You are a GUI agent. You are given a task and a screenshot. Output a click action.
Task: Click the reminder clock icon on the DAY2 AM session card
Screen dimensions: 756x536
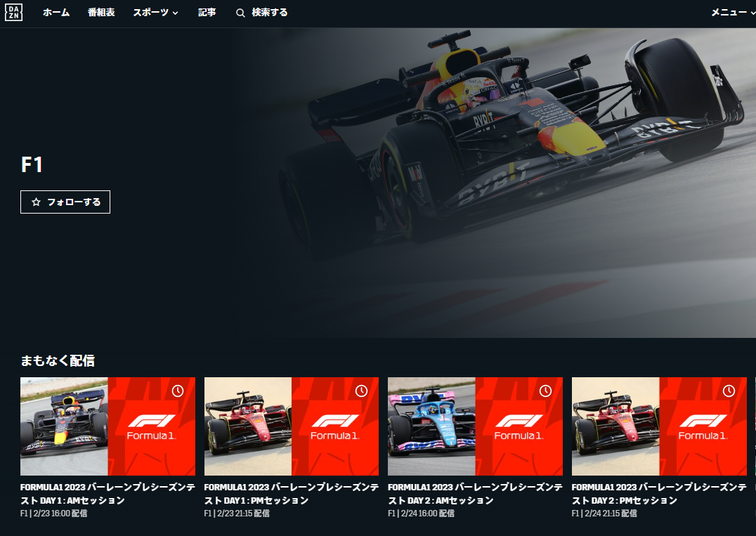click(545, 391)
